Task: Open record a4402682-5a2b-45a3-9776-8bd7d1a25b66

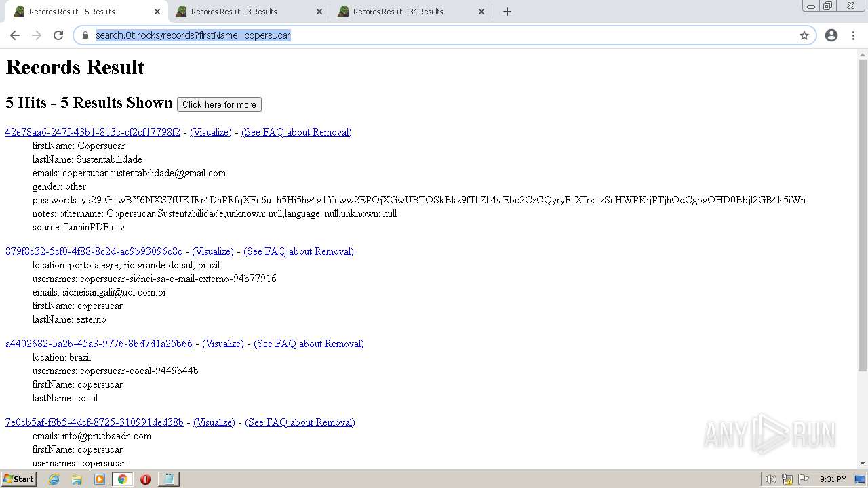Action: click(99, 344)
